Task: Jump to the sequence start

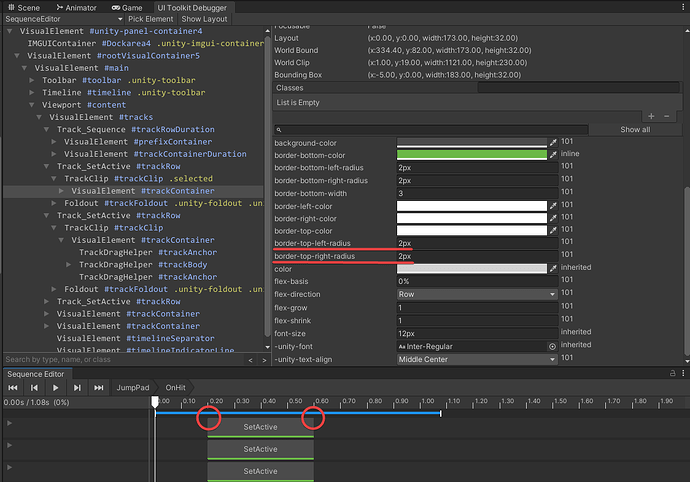Action: [13, 387]
